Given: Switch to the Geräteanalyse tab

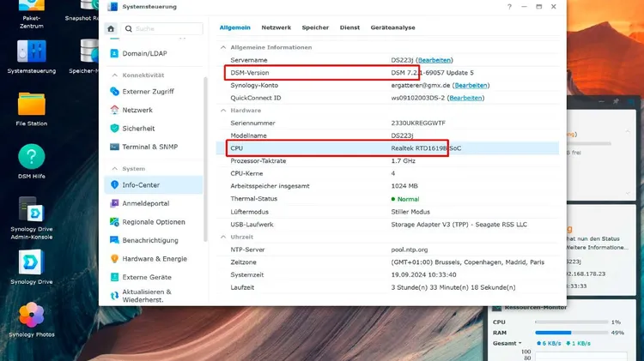Looking at the screenshot, I should (x=392, y=27).
